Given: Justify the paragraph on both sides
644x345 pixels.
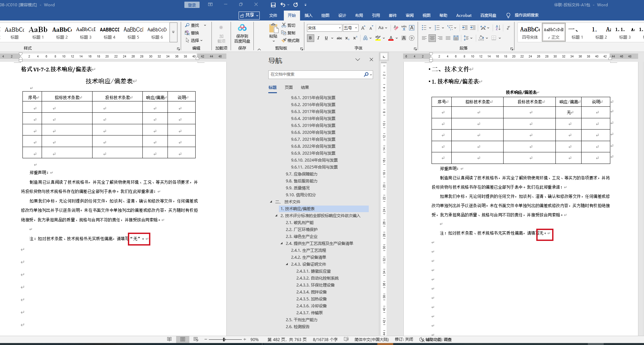Looking at the screenshot, I should (x=448, y=38).
